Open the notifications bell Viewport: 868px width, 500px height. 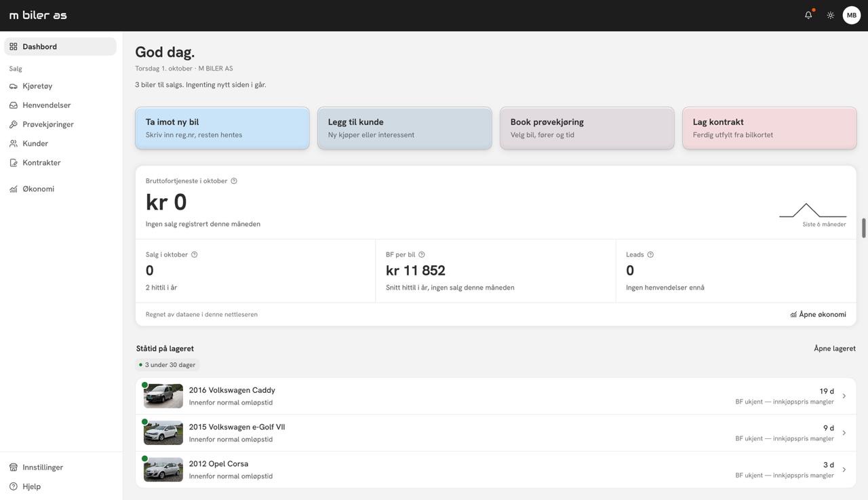coord(808,15)
